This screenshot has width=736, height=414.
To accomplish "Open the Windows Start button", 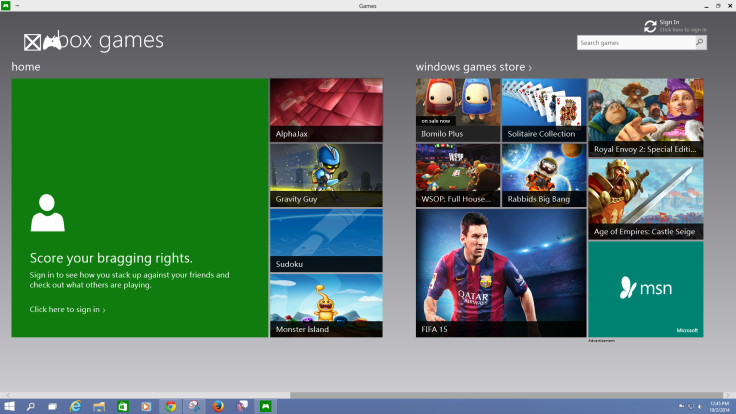I will pyautogui.click(x=9, y=406).
